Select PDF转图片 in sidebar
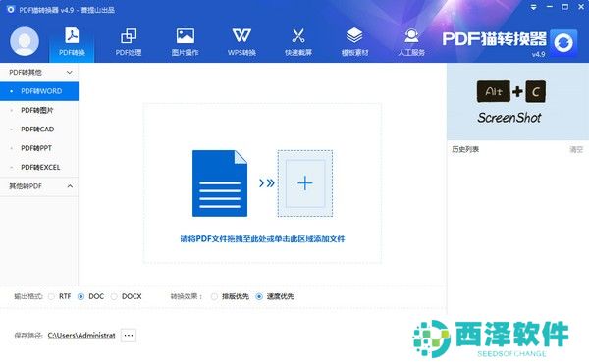Image resolution: width=589 pixels, height=364 pixels. tap(39, 110)
